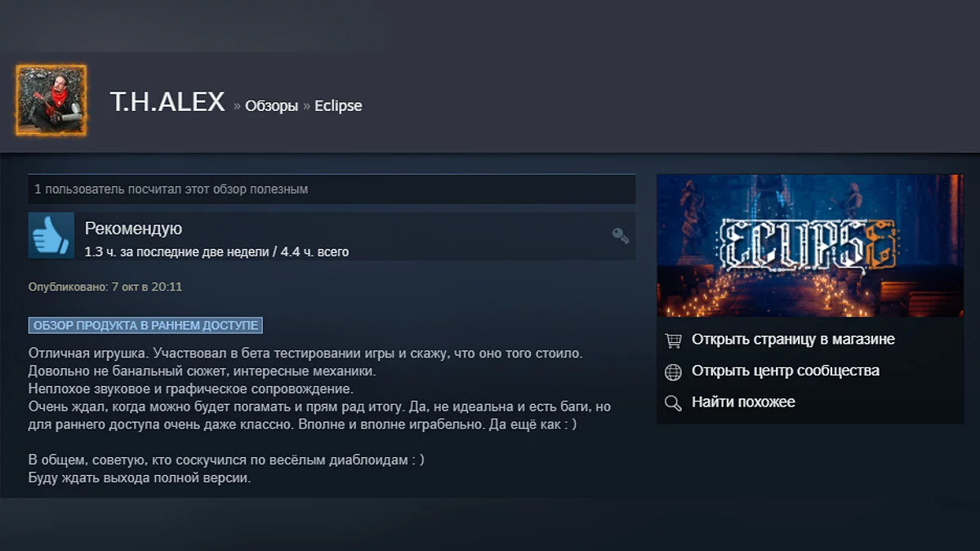The width and height of the screenshot is (980, 551).
Task: Click the helpful-count bar above the review
Action: pos(332,189)
